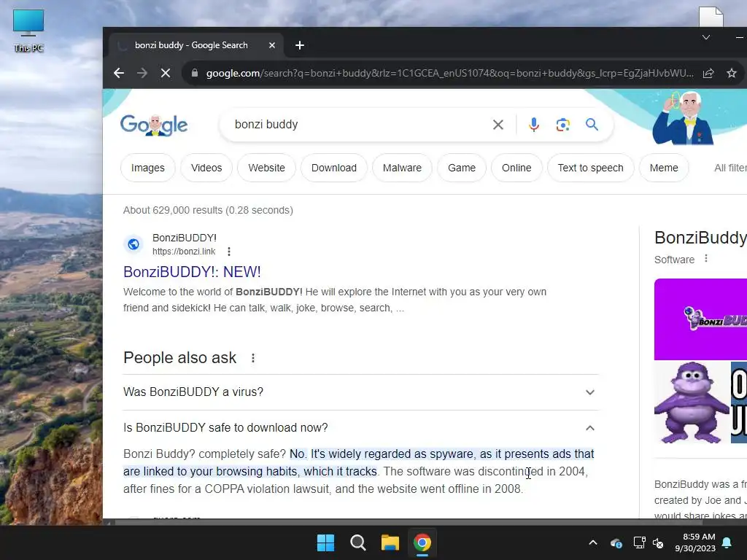Search by image with Lens

click(562, 125)
